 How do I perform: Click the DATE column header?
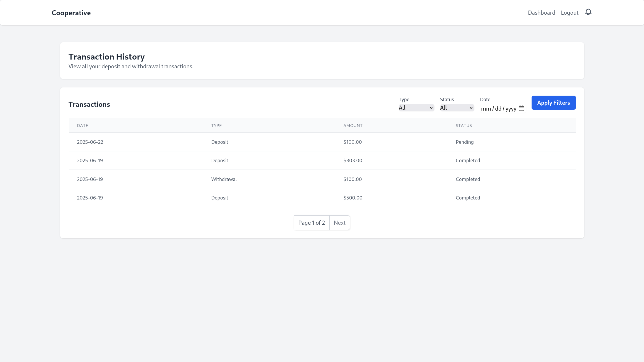pos(82,126)
